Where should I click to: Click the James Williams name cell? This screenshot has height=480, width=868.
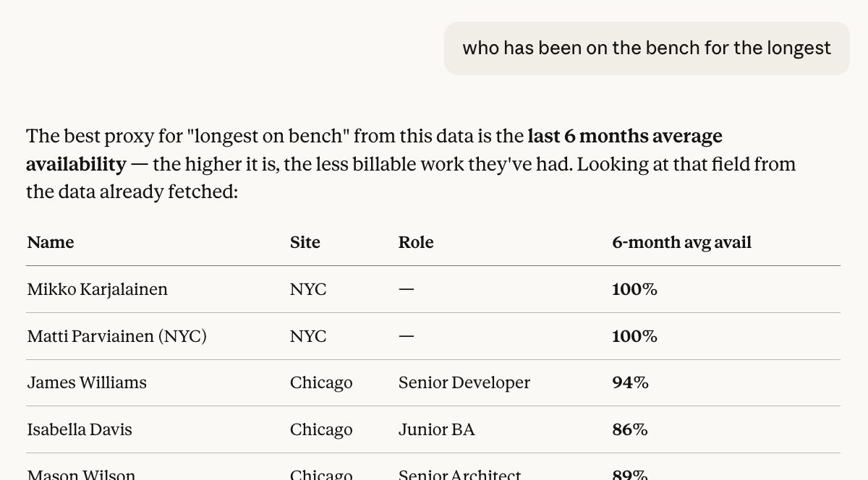[87, 382]
